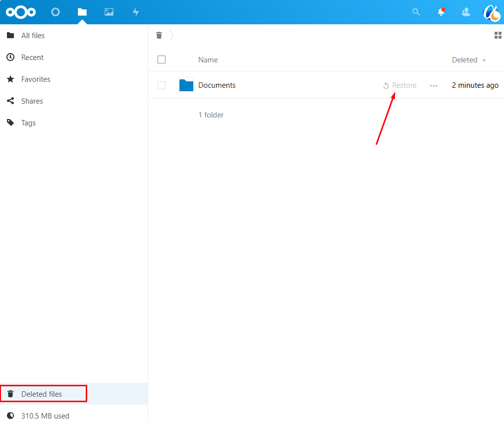Viewport: 504px width, 423px height.
Task: Open the Files app folder icon
Action: point(82,12)
